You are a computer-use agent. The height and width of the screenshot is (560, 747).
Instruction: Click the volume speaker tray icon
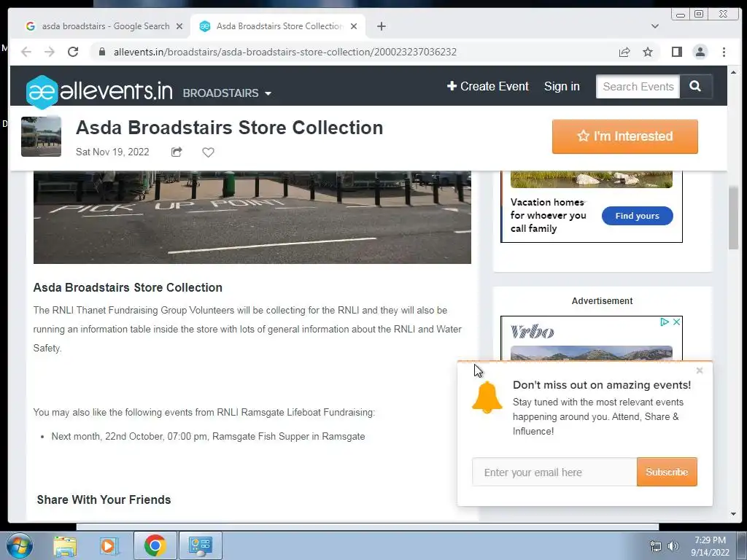[673, 546]
